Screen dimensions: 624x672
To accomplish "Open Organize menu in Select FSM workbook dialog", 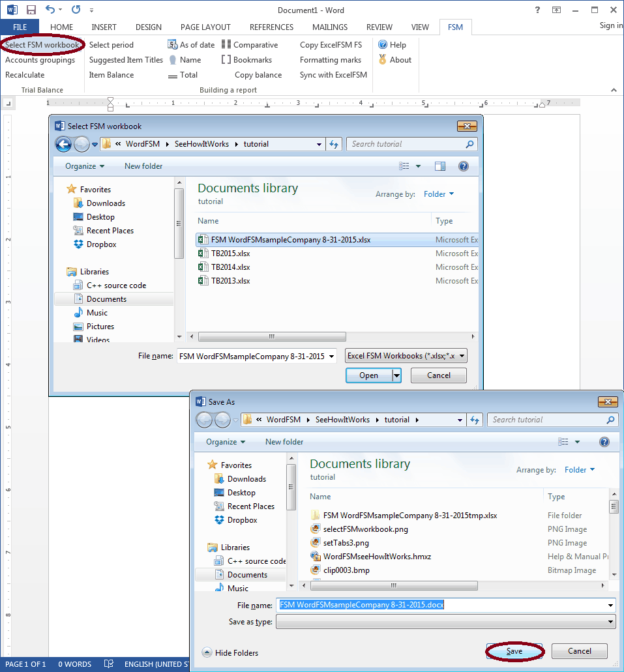I will click(x=85, y=166).
